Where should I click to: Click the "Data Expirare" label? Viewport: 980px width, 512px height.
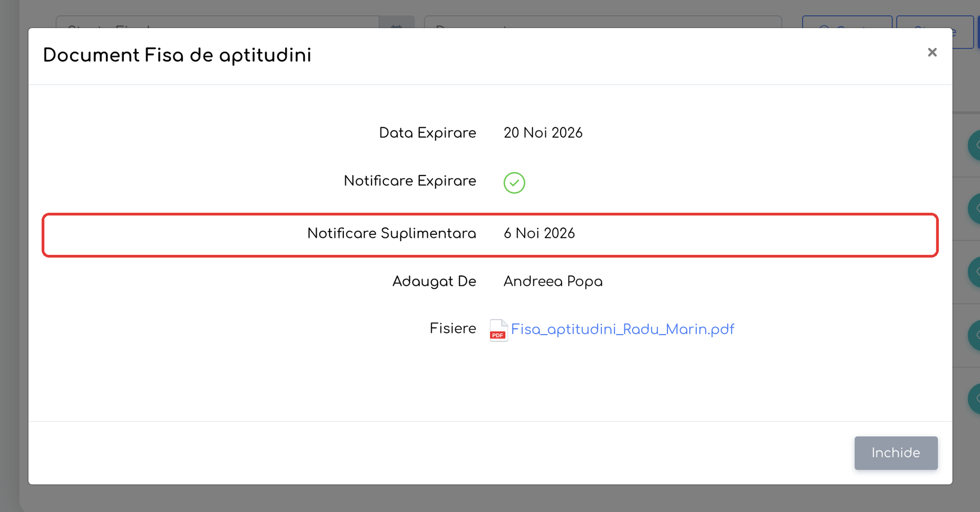(427, 133)
